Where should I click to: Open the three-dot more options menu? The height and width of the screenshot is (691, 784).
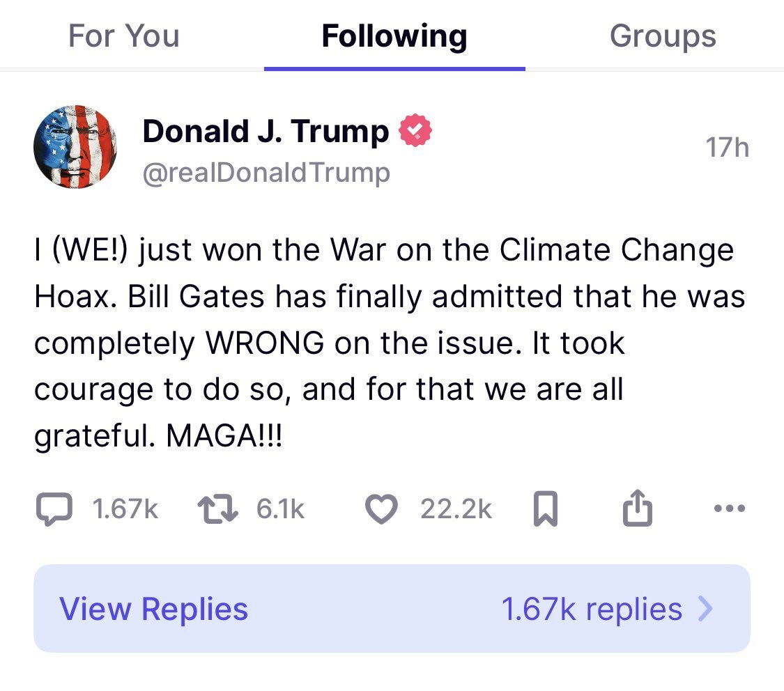point(730,508)
